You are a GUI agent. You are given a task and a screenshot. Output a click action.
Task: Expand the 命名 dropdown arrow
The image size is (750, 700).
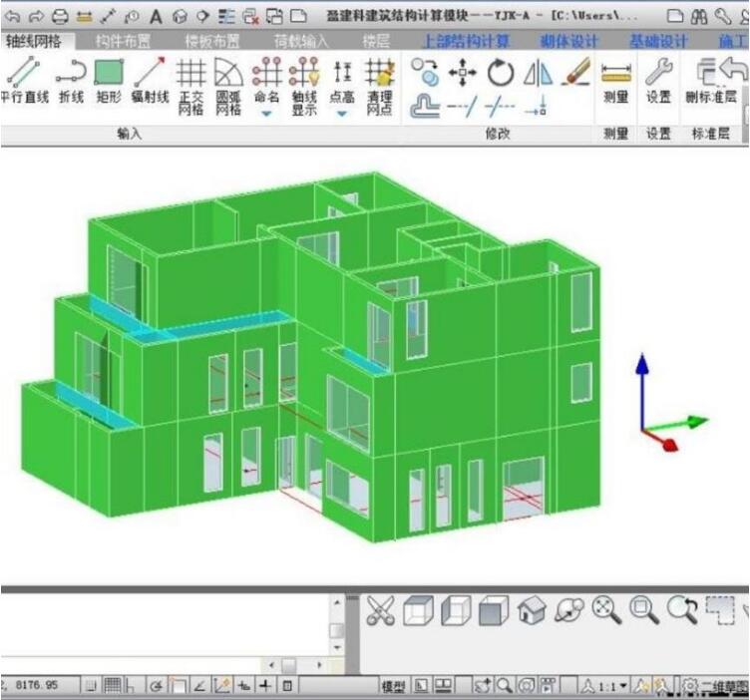[x=266, y=114]
